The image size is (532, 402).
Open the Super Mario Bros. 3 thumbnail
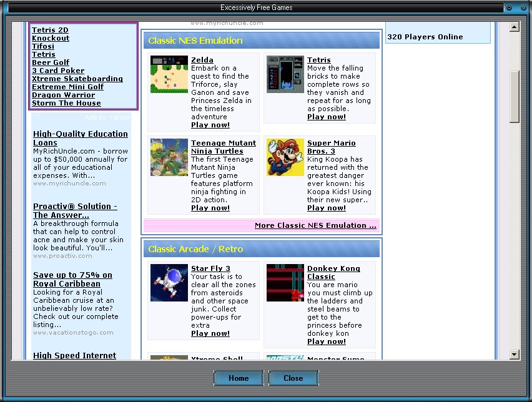pos(285,157)
